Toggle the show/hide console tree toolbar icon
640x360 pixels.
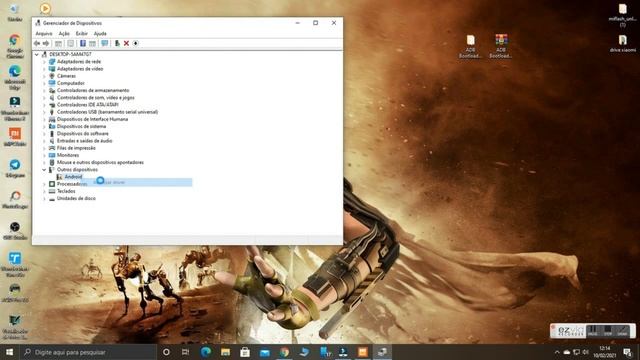(x=58, y=43)
